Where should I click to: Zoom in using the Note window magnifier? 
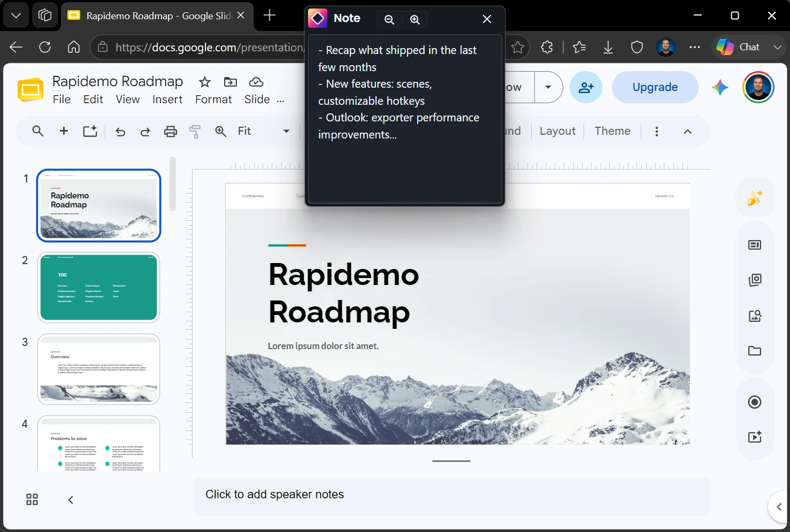[415, 19]
